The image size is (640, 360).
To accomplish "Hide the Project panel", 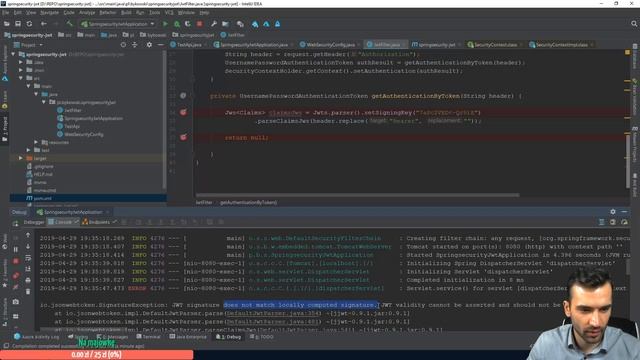I will [161, 45].
